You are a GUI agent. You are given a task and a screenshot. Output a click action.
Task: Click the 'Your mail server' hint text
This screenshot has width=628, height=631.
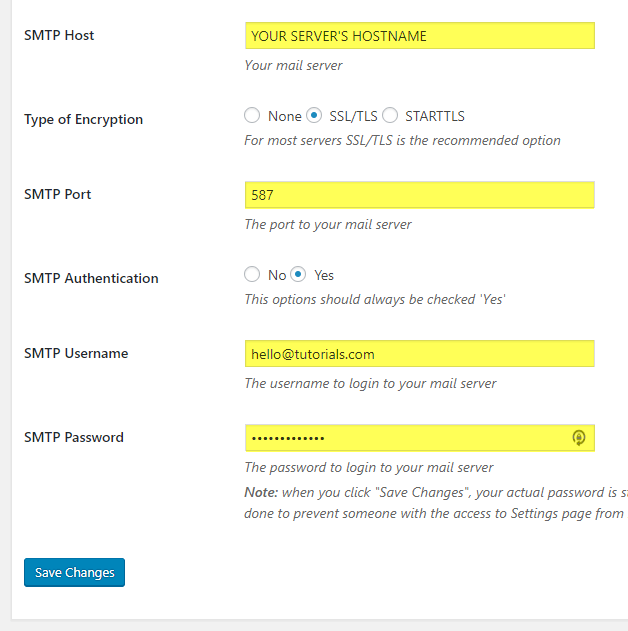point(294,65)
